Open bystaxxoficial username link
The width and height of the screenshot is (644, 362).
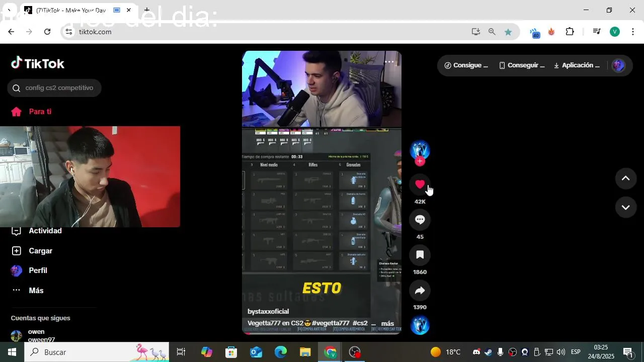[x=268, y=311]
